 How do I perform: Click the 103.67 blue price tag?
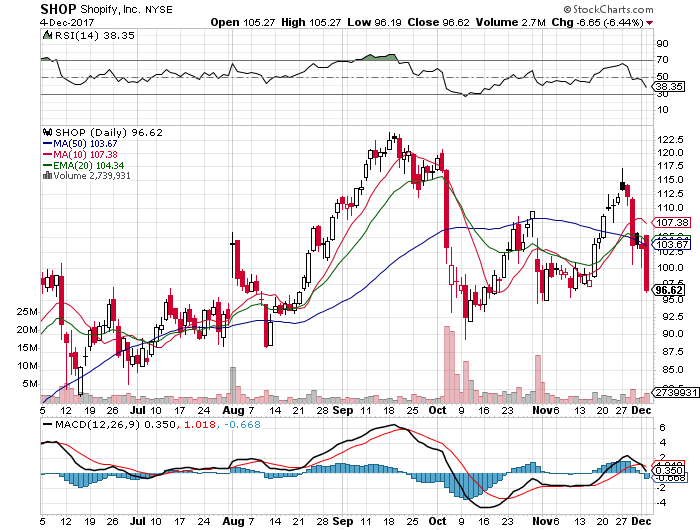click(x=671, y=244)
